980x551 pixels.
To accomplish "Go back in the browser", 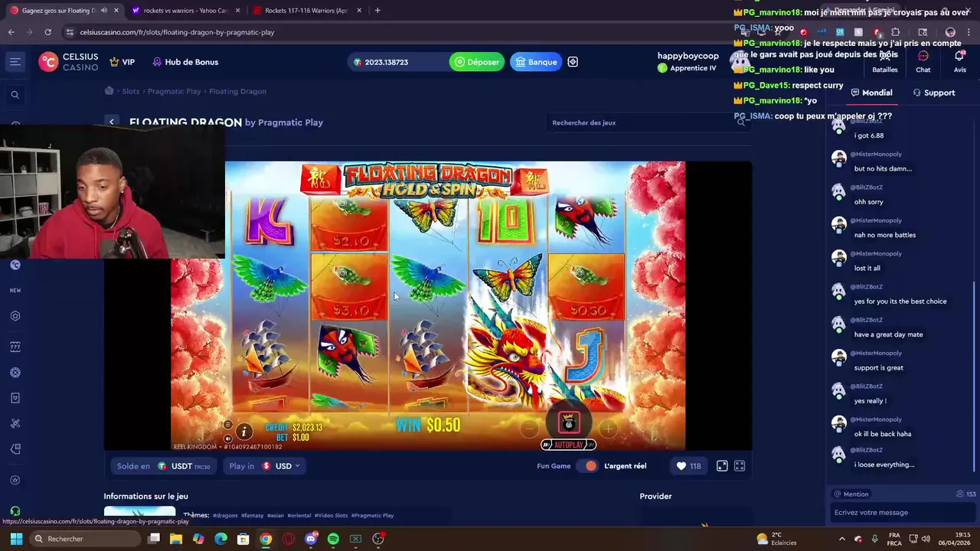I will click(x=11, y=32).
